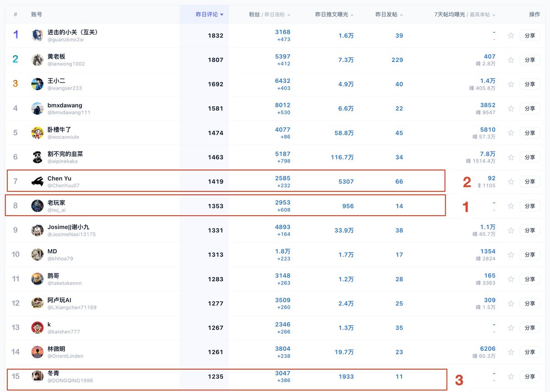Toggle favorite star for user k
The width and height of the screenshot is (550, 392).
pyautogui.click(x=511, y=328)
